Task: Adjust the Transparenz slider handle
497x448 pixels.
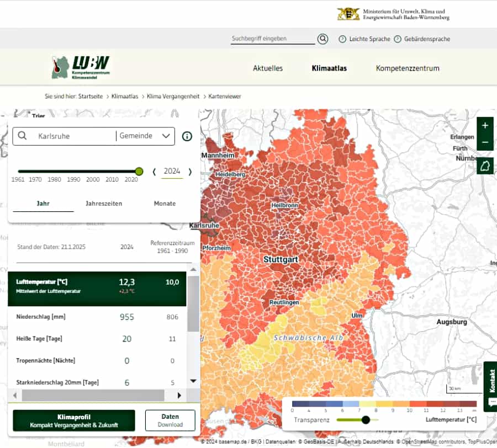Action: click(364, 420)
